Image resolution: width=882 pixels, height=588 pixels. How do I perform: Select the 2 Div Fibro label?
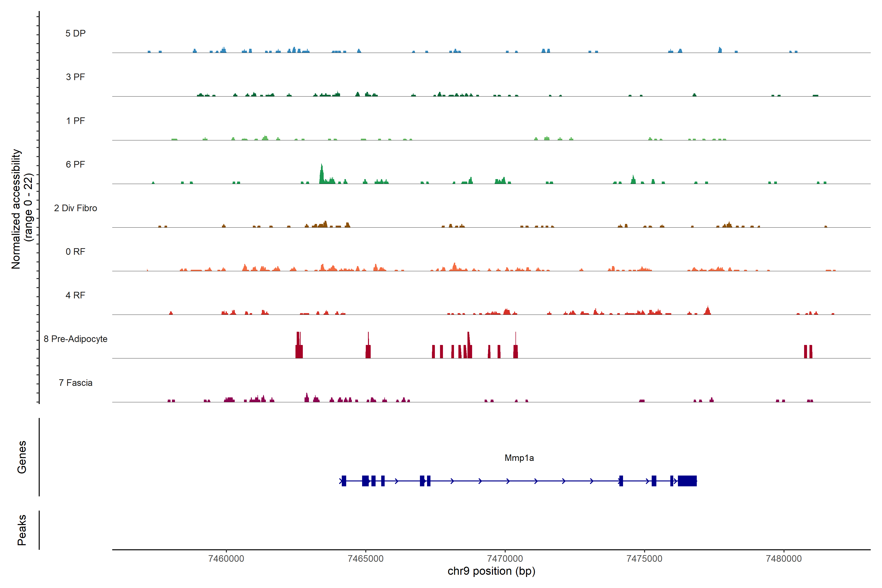[75, 208]
